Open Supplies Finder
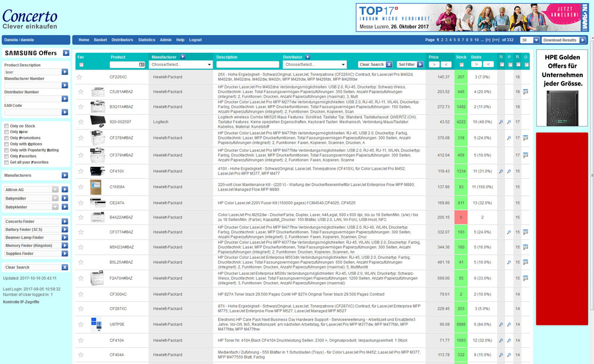 pyautogui.click(x=36, y=254)
